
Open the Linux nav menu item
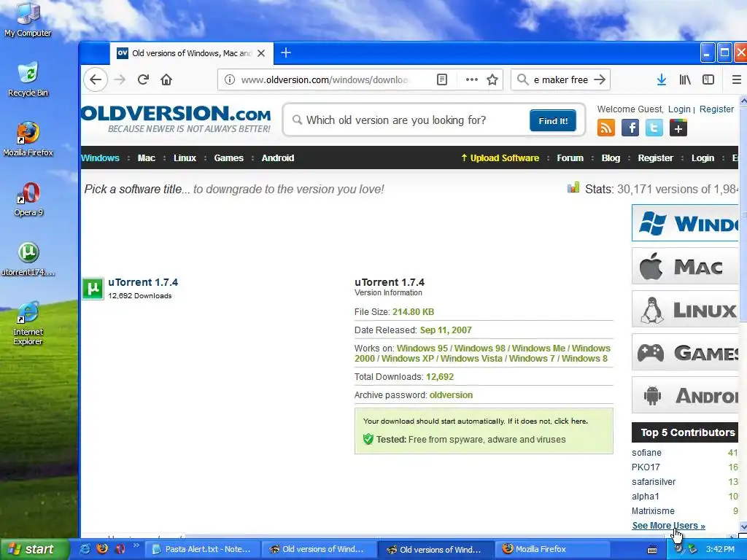[x=185, y=158]
